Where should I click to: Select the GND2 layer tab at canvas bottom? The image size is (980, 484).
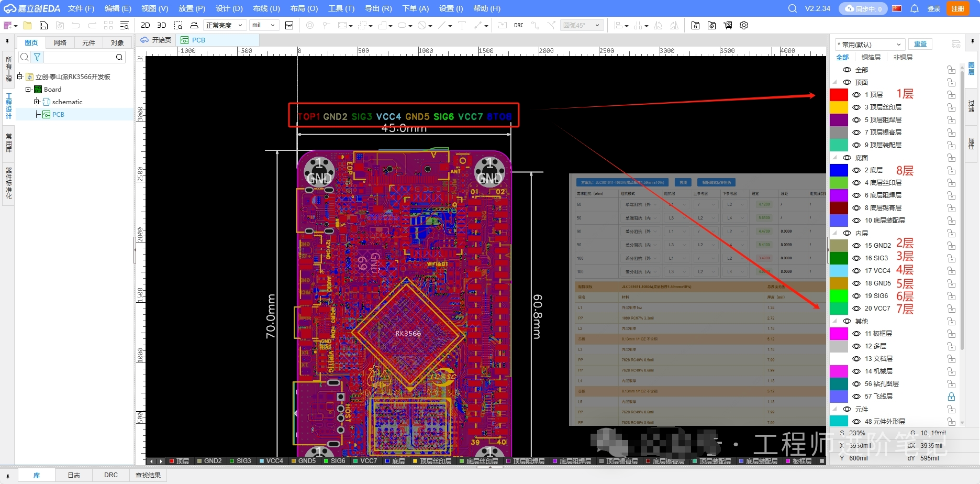coord(208,461)
